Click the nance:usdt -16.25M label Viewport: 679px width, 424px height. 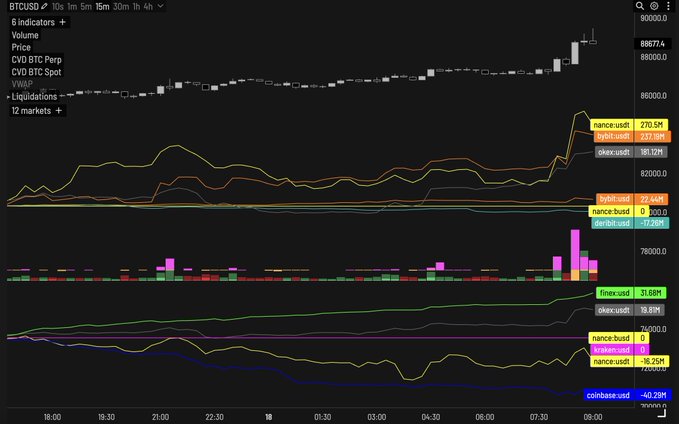point(629,361)
